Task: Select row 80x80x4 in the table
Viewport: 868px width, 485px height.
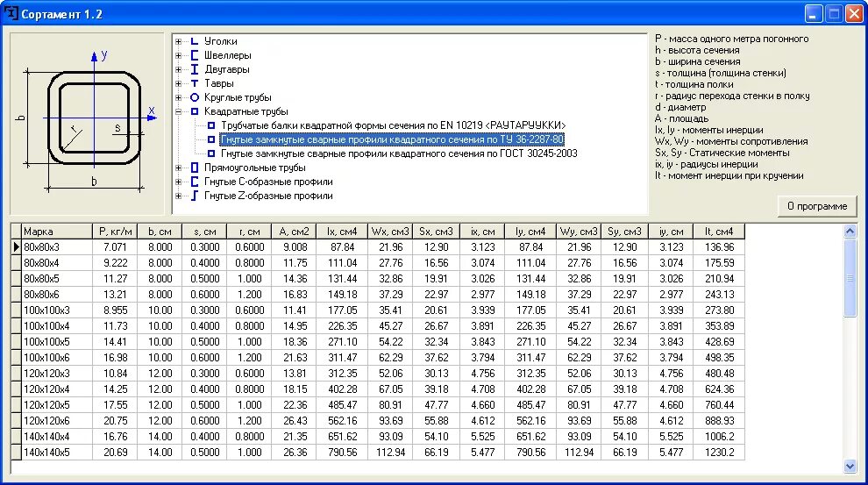Action: tap(383, 263)
